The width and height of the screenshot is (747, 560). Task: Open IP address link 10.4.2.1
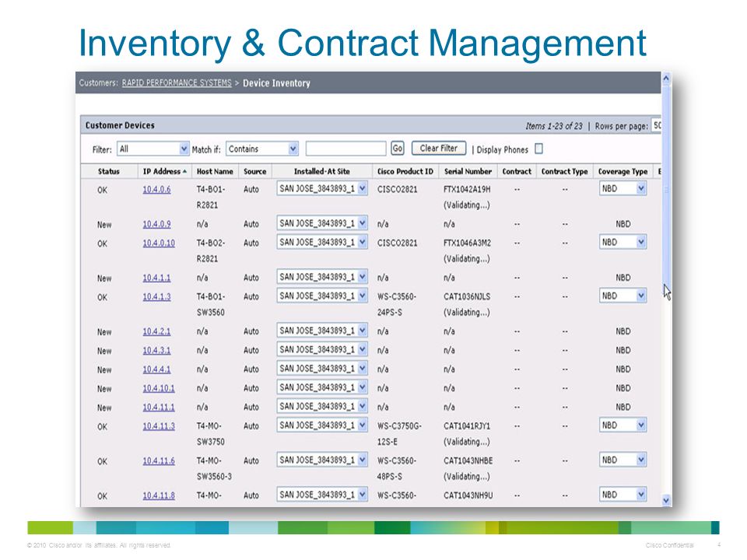point(156,331)
